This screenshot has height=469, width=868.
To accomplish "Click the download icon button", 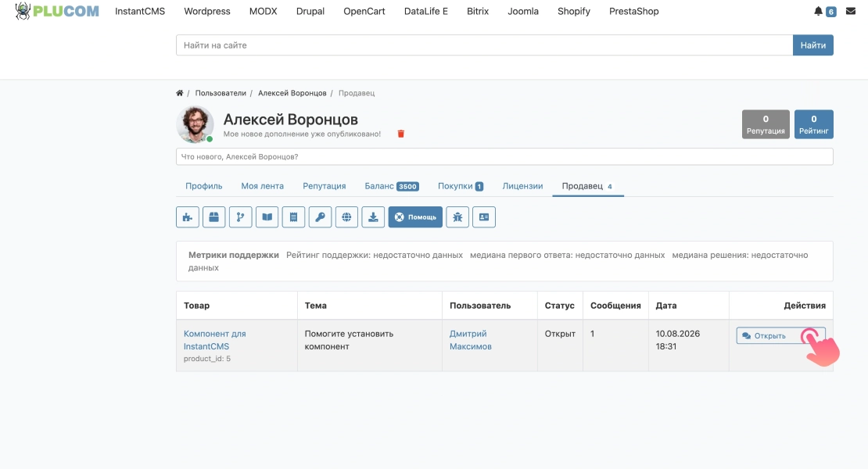I will (x=373, y=217).
